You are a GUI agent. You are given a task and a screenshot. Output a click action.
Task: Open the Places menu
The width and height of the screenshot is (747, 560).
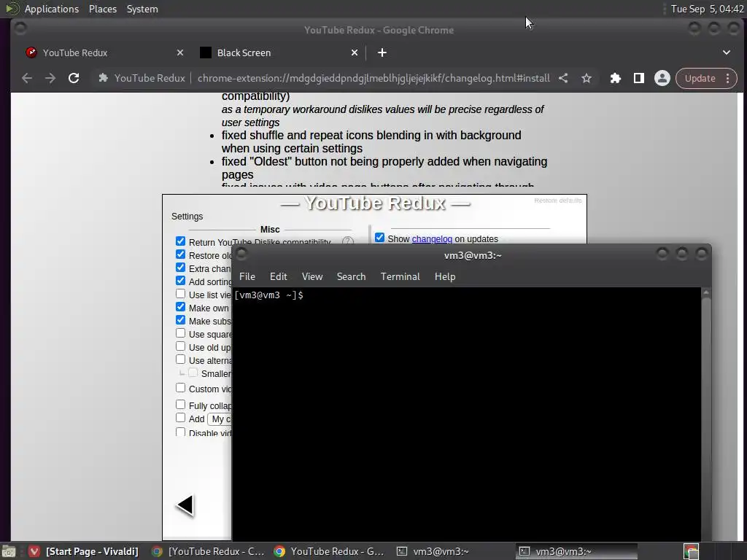(102, 9)
